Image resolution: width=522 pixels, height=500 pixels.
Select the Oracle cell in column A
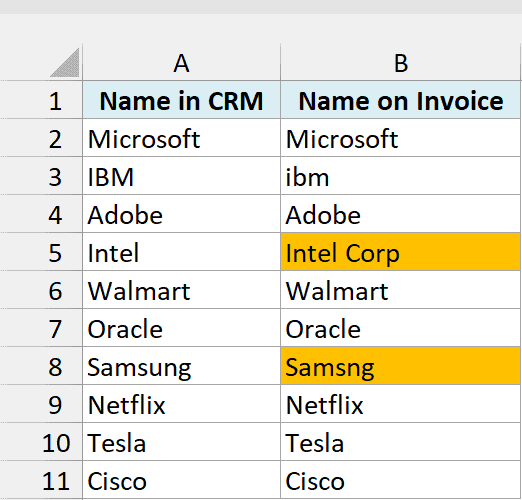(182, 328)
